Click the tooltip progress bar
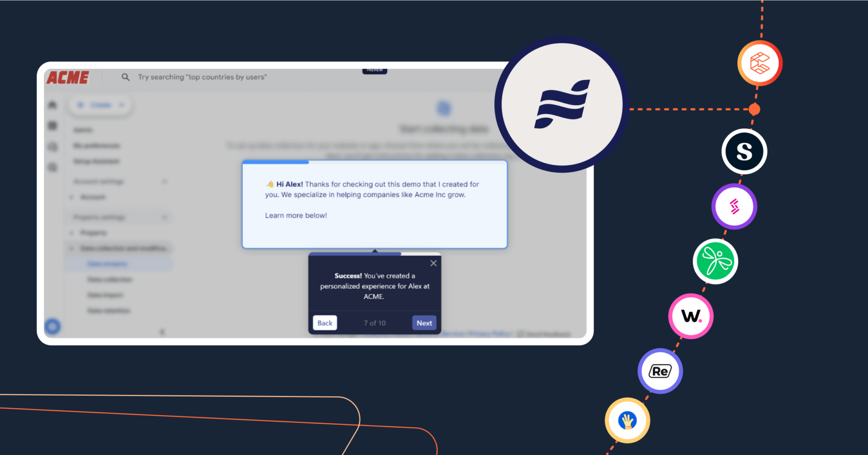Image resolution: width=868 pixels, height=455 pixels. coord(375,254)
